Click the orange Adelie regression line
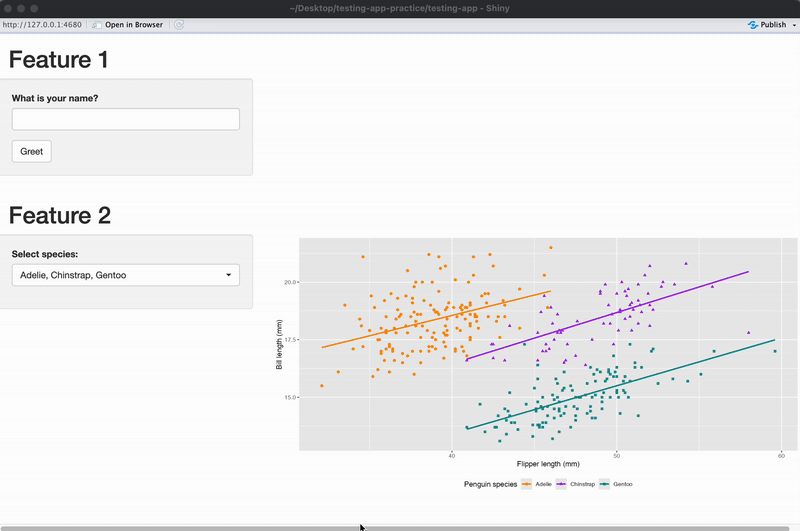Viewport: 800px width, 531px height. (435, 319)
